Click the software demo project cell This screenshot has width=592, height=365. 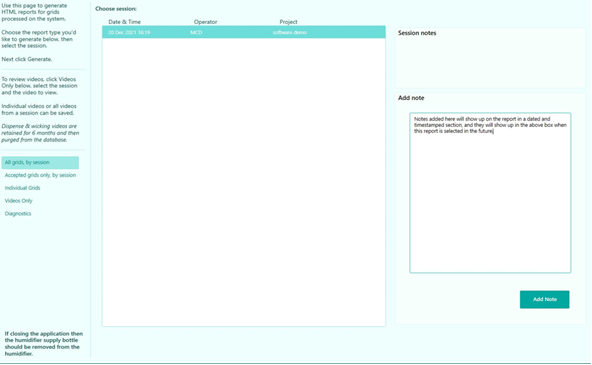[290, 32]
